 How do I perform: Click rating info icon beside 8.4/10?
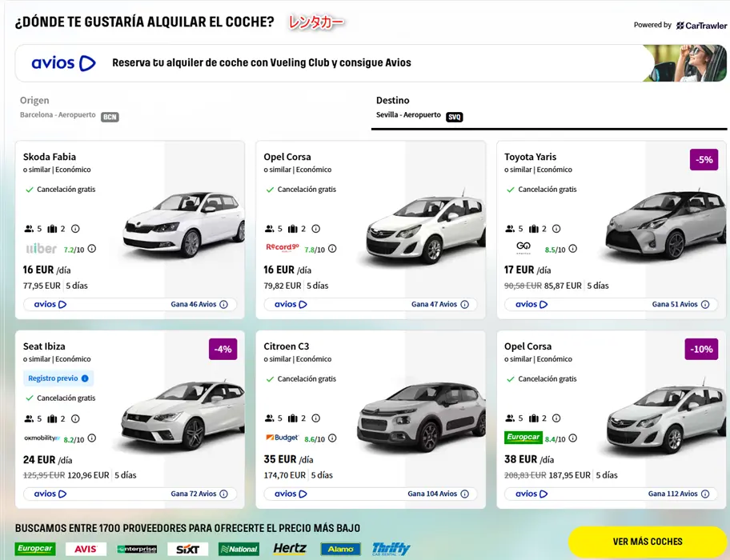click(x=572, y=438)
